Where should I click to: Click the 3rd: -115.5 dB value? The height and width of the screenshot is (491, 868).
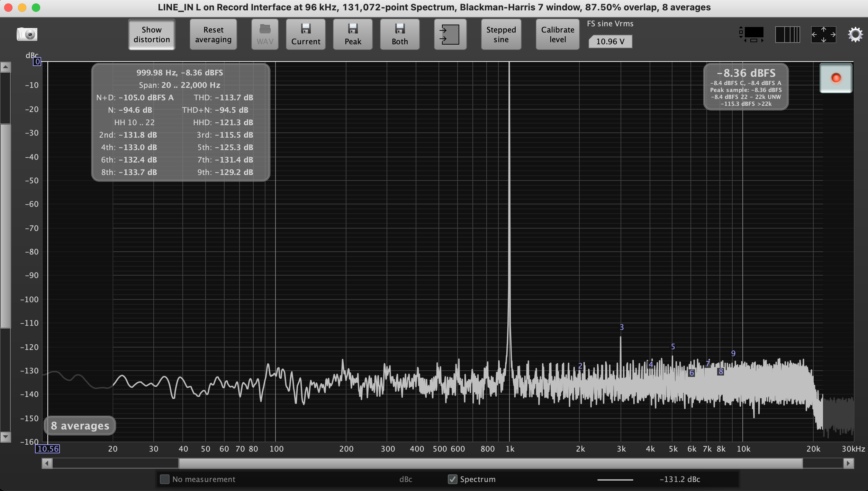click(x=225, y=135)
